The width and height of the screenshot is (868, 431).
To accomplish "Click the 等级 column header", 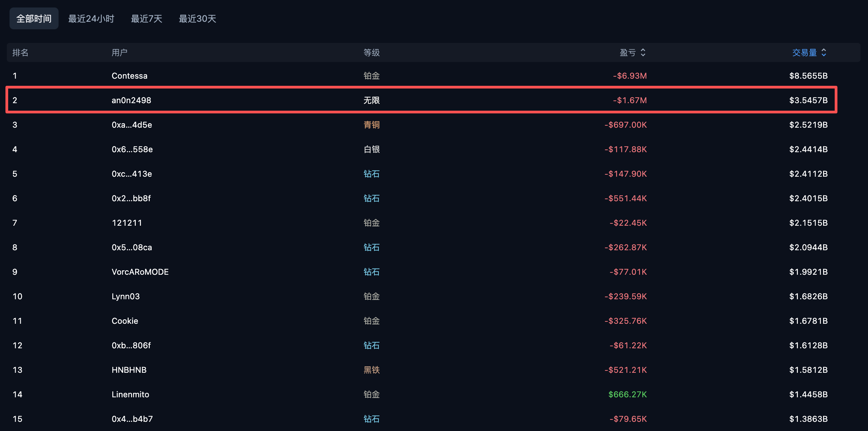I will tap(372, 52).
